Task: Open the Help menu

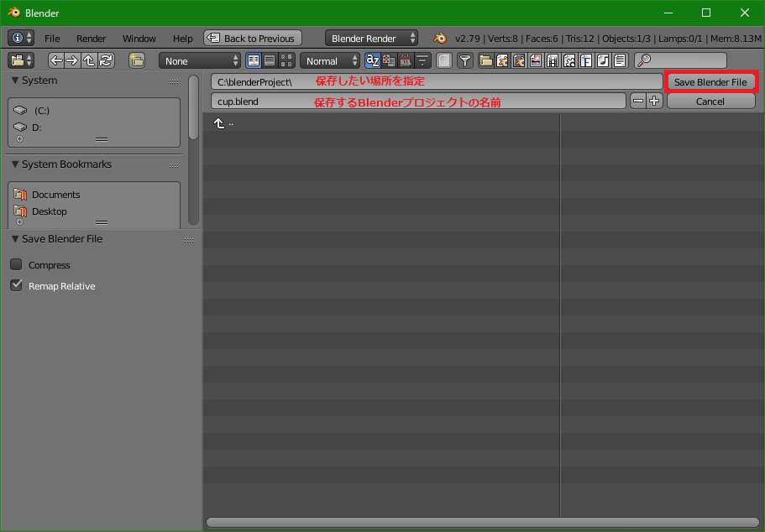Action: point(183,39)
